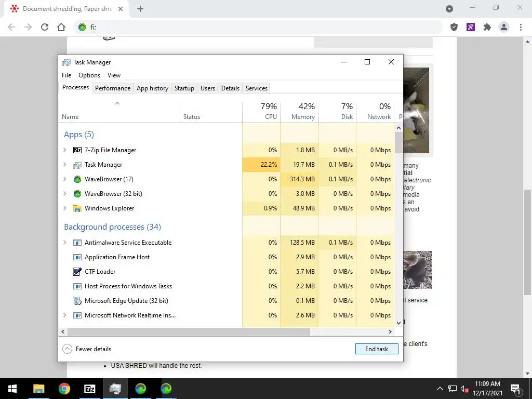Click the taskbar clock showing 11:09 AM

[x=487, y=389]
